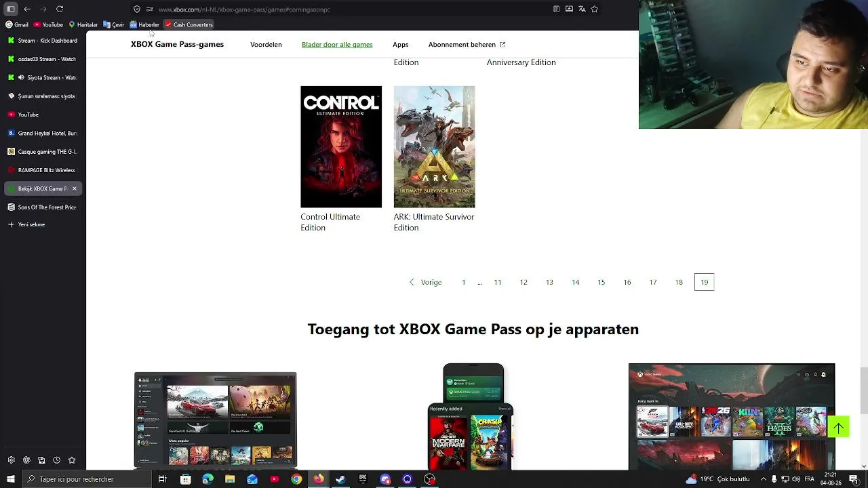The width and height of the screenshot is (868, 488).
Task: Open a new tab with Yeni sekme
Action: click(43, 224)
